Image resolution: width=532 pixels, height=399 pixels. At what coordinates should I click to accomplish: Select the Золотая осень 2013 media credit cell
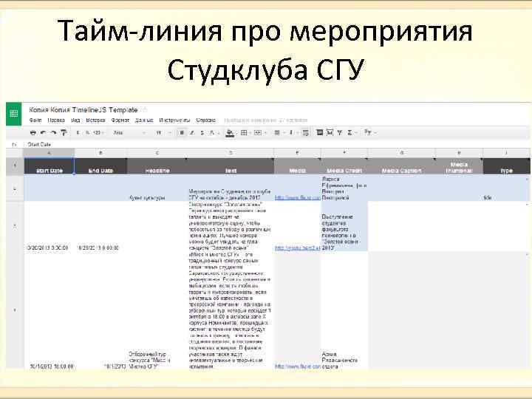(344, 226)
